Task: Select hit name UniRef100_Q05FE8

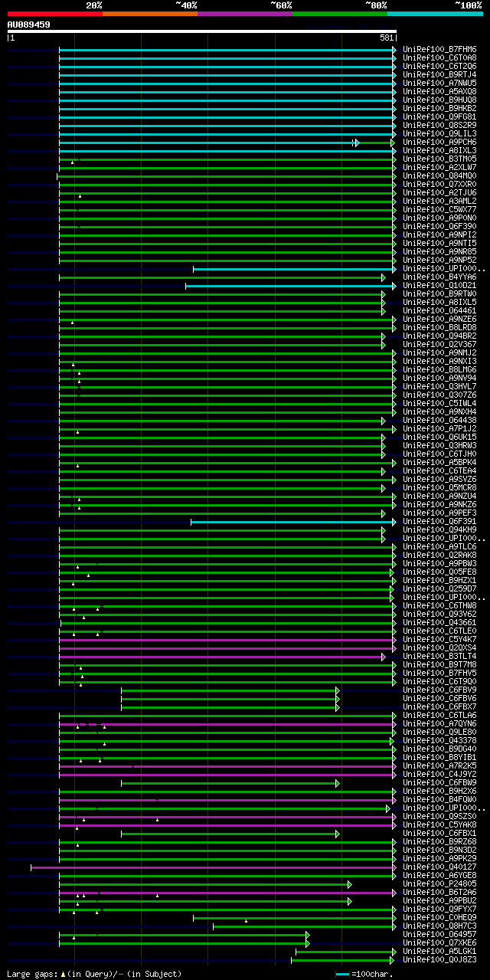Action: (x=439, y=572)
